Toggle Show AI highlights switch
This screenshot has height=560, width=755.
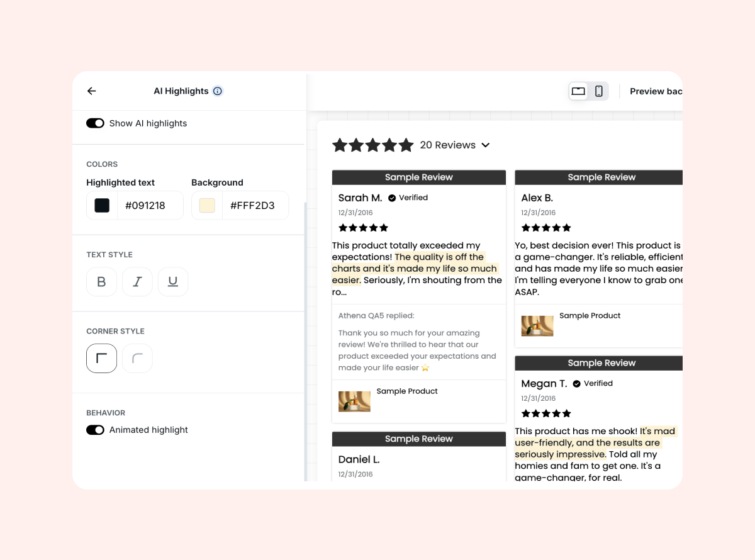coord(95,123)
